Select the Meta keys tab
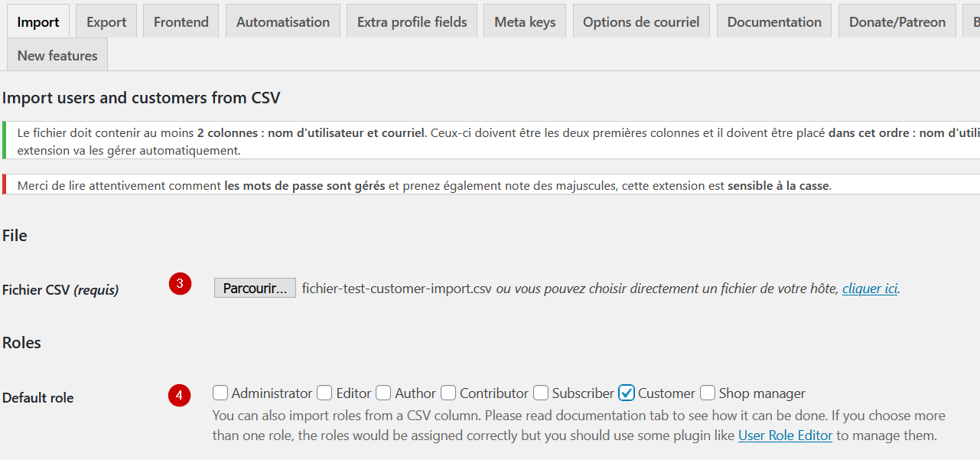 pos(525,21)
